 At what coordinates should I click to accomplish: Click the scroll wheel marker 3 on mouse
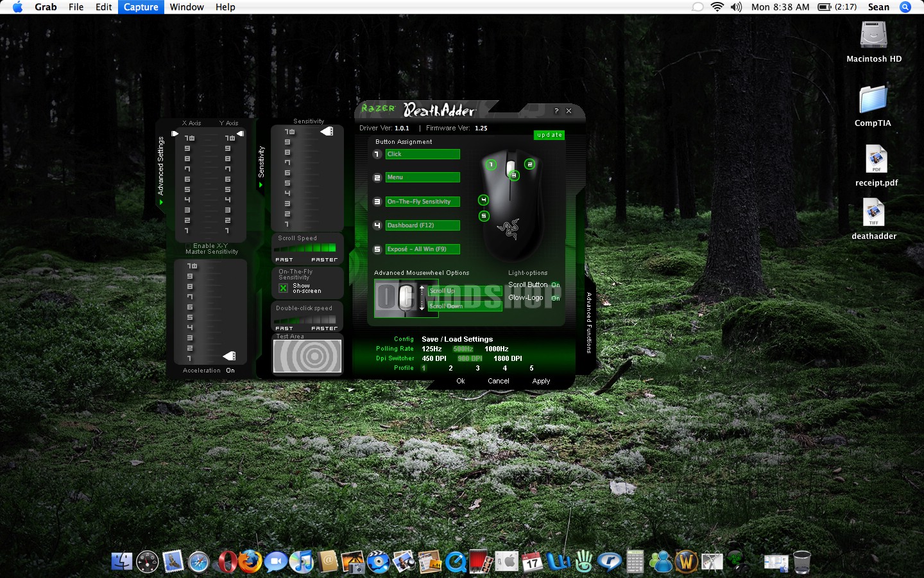[513, 175]
